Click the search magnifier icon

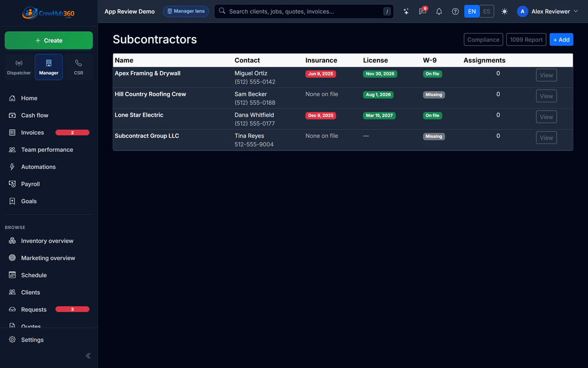(222, 11)
